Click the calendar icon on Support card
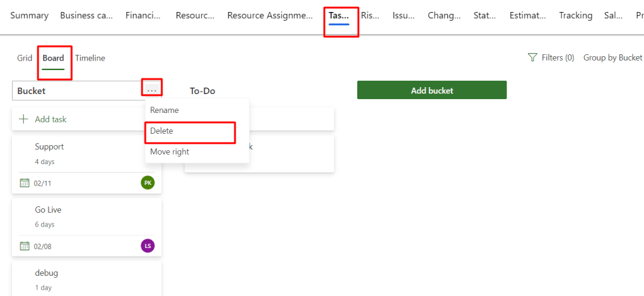This screenshot has width=644, height=296. click(x=25, y=183)
